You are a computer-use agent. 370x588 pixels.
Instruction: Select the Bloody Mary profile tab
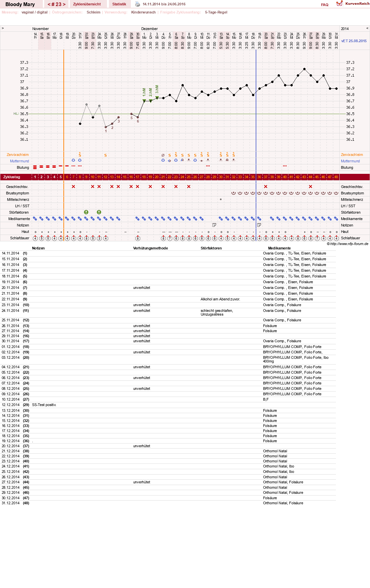pos(20,4)
